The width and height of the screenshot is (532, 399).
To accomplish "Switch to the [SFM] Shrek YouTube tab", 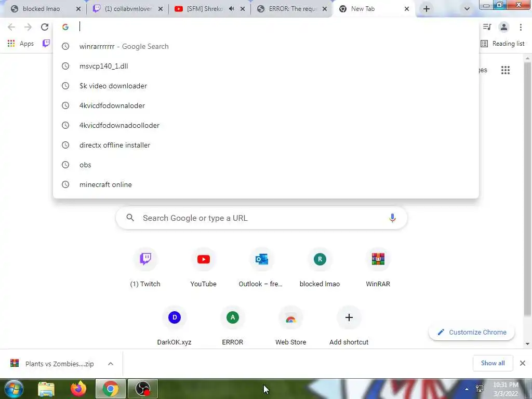I will coord(204,9).
